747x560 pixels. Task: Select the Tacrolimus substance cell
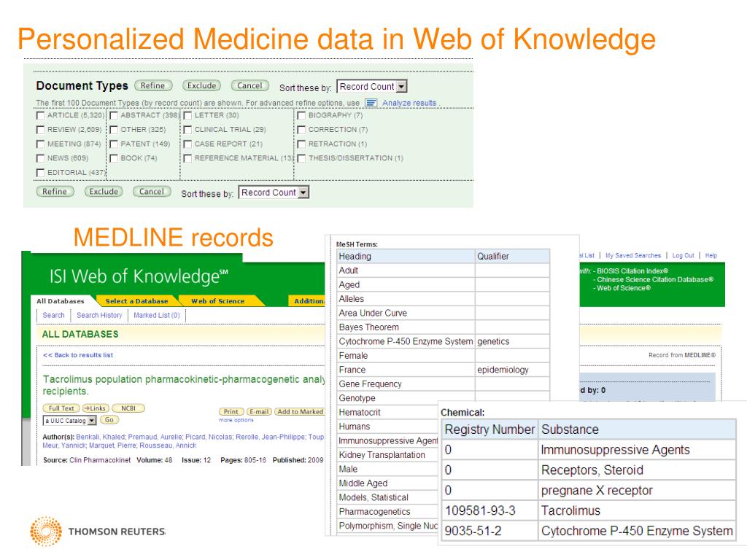(x=638, y=511)
